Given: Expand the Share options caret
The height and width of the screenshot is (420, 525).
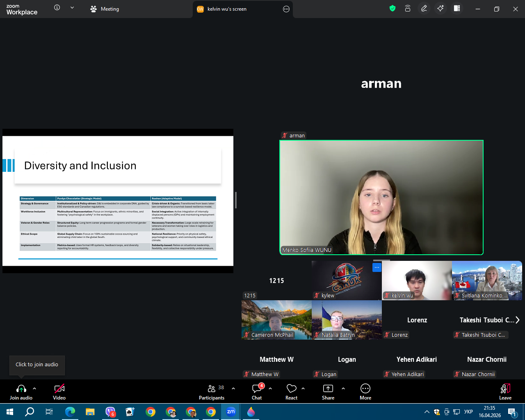Looking at the screenshot, I should click(x=343, y=388).
